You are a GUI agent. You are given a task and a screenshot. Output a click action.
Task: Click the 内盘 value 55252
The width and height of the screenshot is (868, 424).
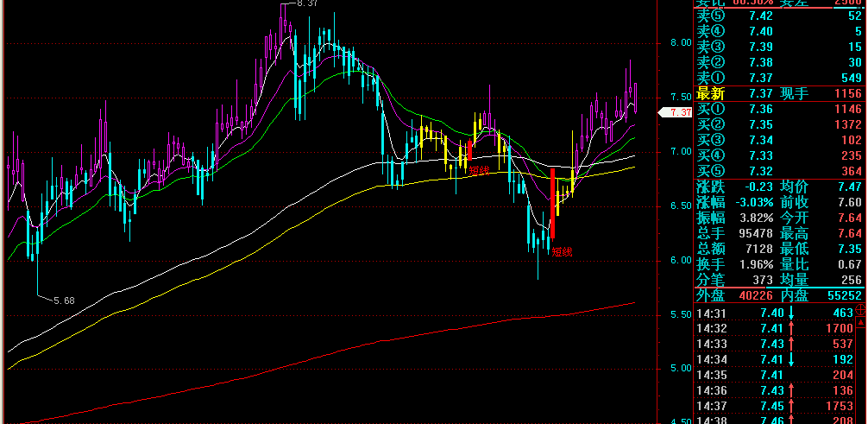click(846, 296)
